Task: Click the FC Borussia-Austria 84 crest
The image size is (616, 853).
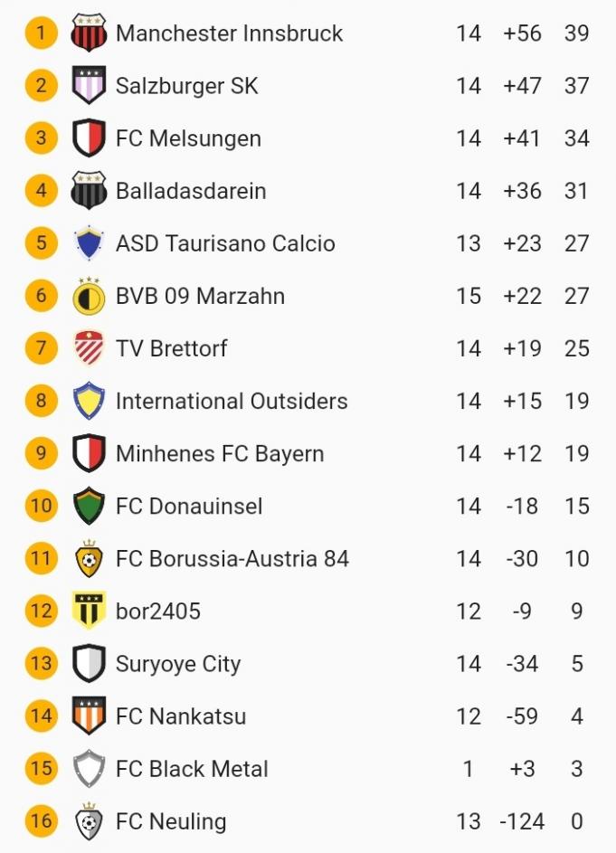Action: [x=89, y=559]
